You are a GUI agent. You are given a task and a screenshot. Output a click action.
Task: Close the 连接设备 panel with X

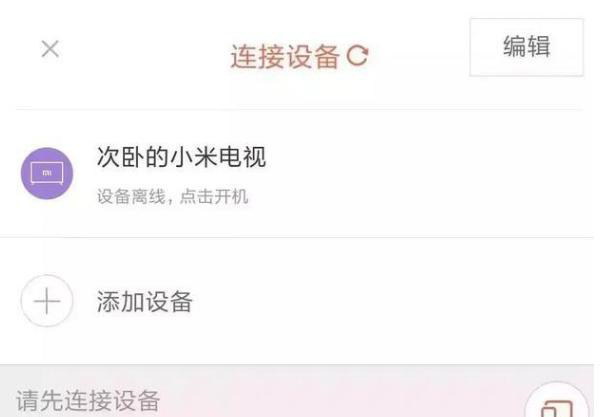pyautogui.click(x=50, y=49)
